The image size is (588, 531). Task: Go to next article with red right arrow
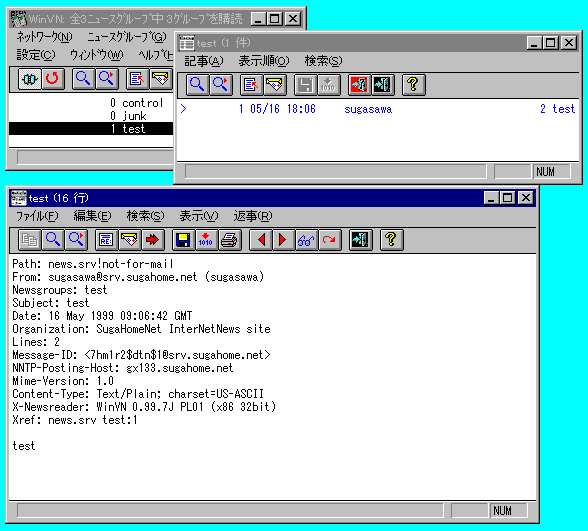point(283,240)
